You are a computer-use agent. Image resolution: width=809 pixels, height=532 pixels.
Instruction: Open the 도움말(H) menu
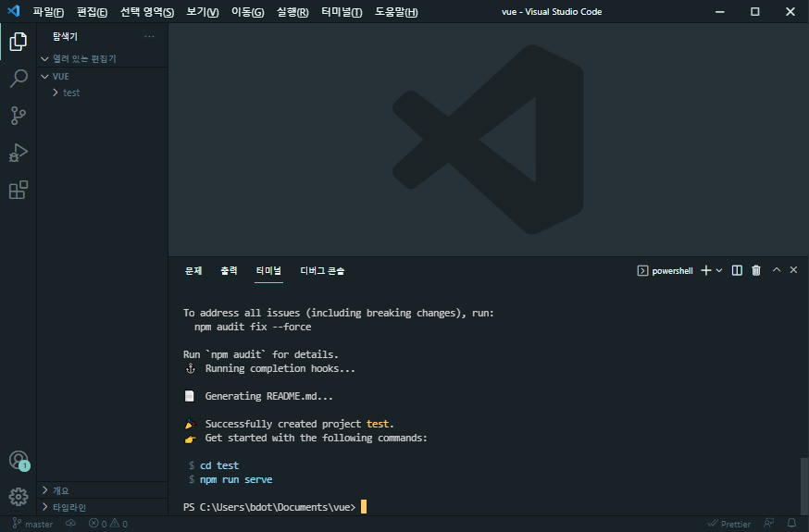[x=396, y=12]
